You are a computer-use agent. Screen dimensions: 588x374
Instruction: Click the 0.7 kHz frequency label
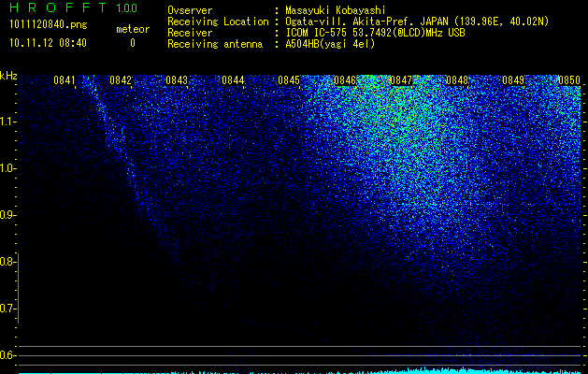tap(7, 309)
